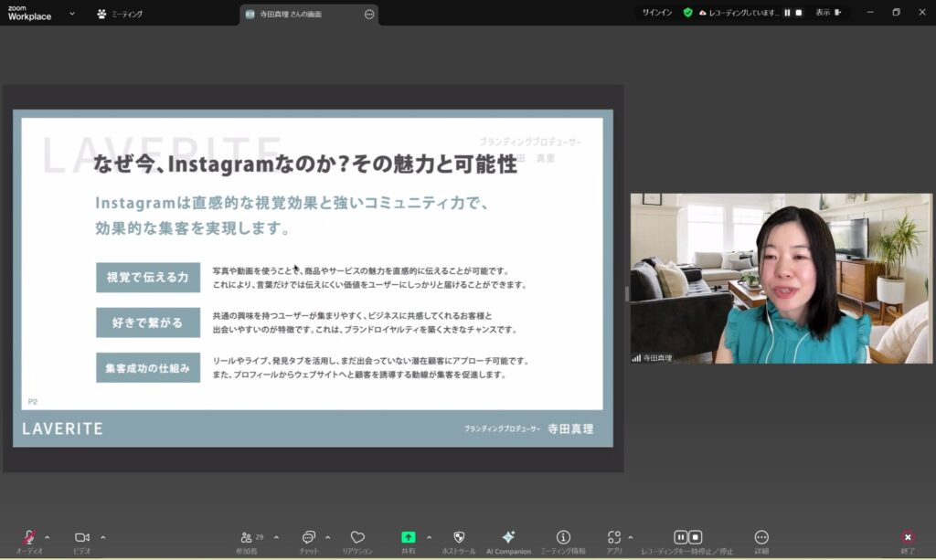Open meeting information icon
Viewport: 936px width, 560px height.
563,537
